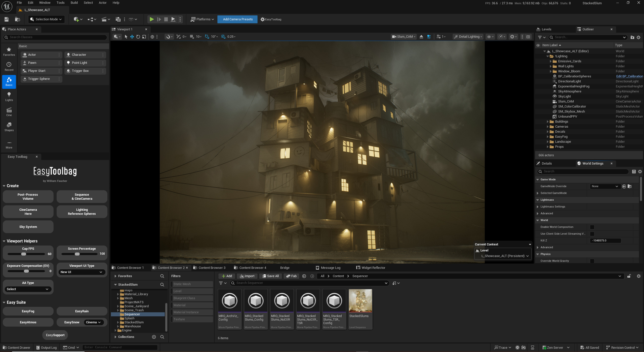The image size is (644, 352).
Task: Open the StackedSlums level sequence thumbnail
Action: 360,300
